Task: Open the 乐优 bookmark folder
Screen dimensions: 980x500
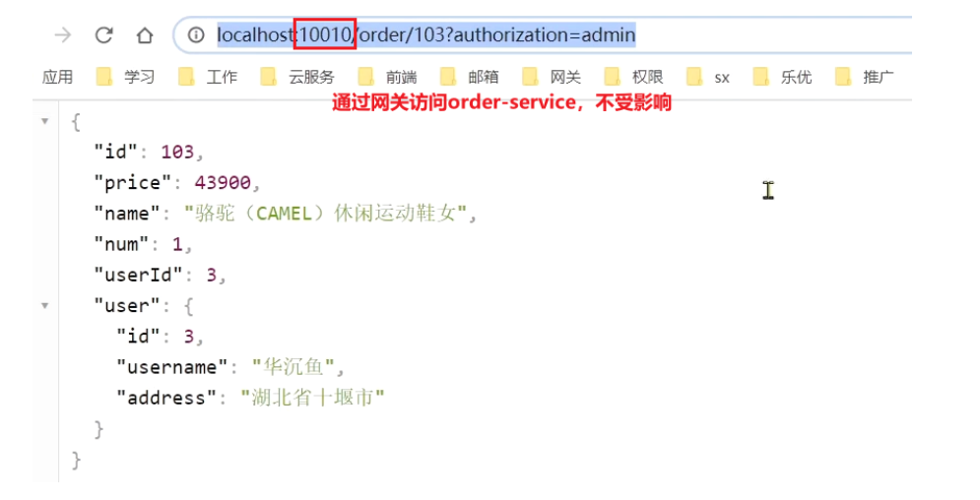Action: [x=783, y=77]
